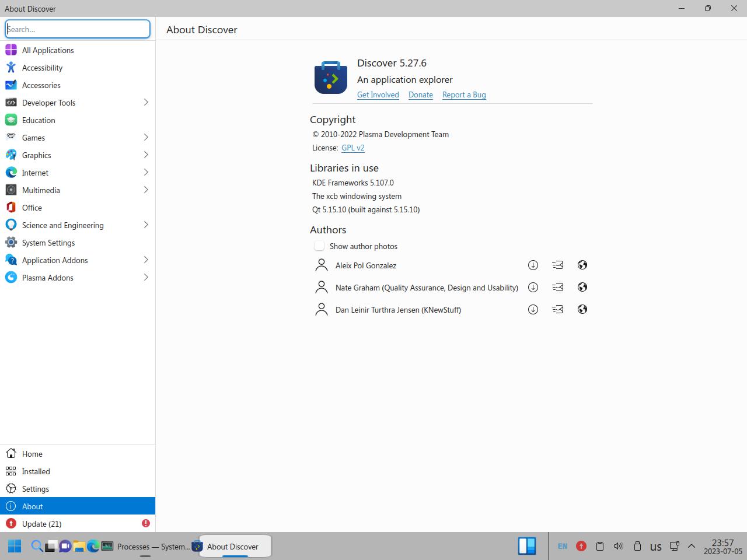
Task: Open All Applications category
Action: click(x=78, y=50)
